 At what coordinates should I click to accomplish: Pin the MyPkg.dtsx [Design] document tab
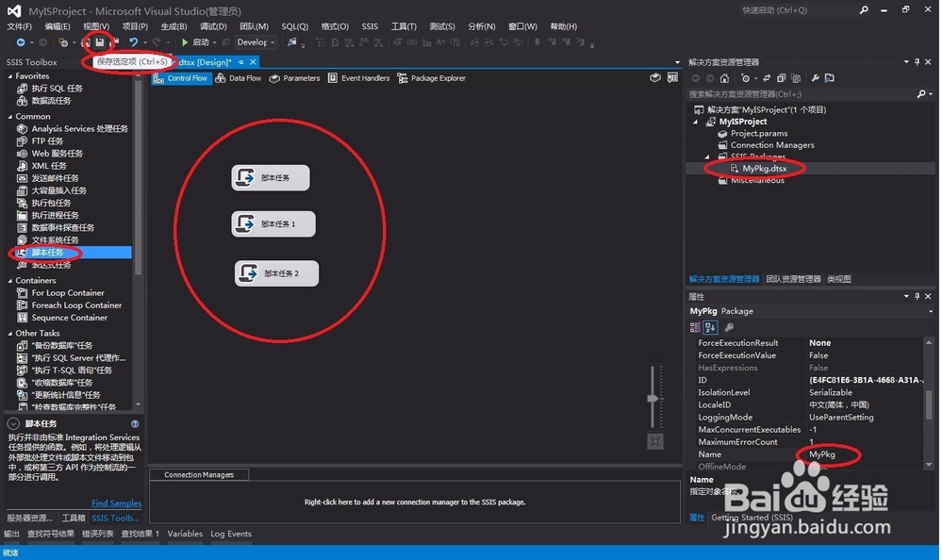[241, 62]
